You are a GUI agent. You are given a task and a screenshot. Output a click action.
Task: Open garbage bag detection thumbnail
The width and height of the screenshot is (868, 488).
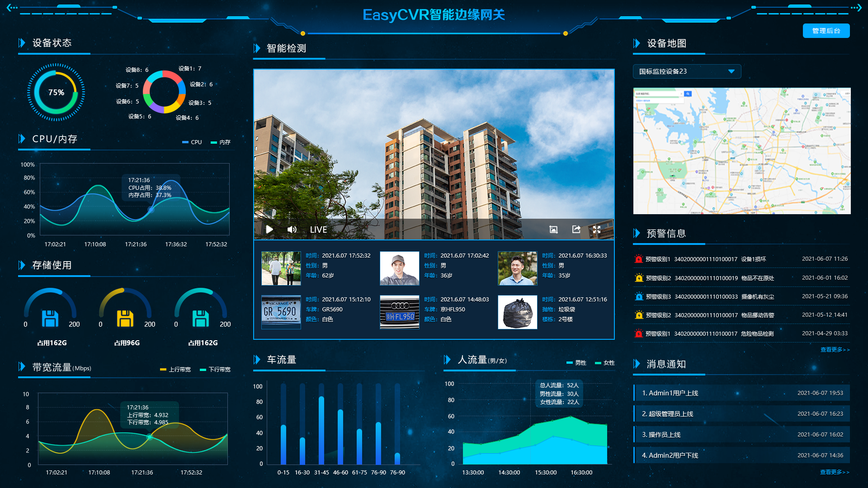pyautogui.click(x=518, y=312)
